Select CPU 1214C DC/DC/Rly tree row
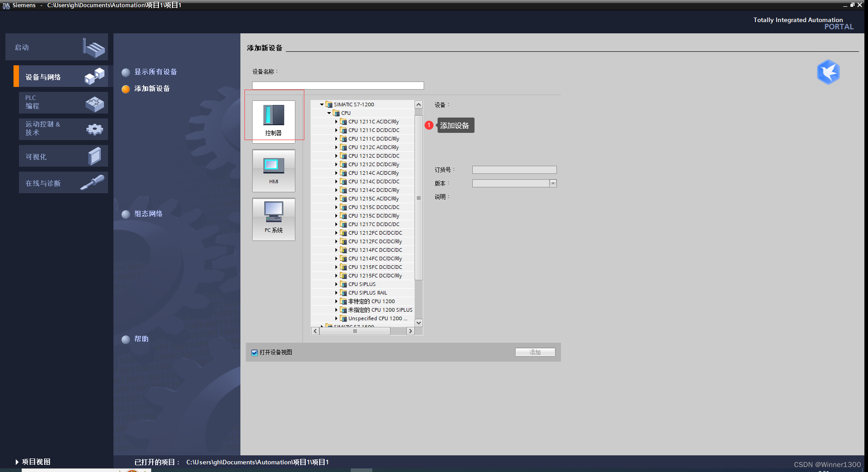Viewport: 868px width, 472px height. coord(362,190)
